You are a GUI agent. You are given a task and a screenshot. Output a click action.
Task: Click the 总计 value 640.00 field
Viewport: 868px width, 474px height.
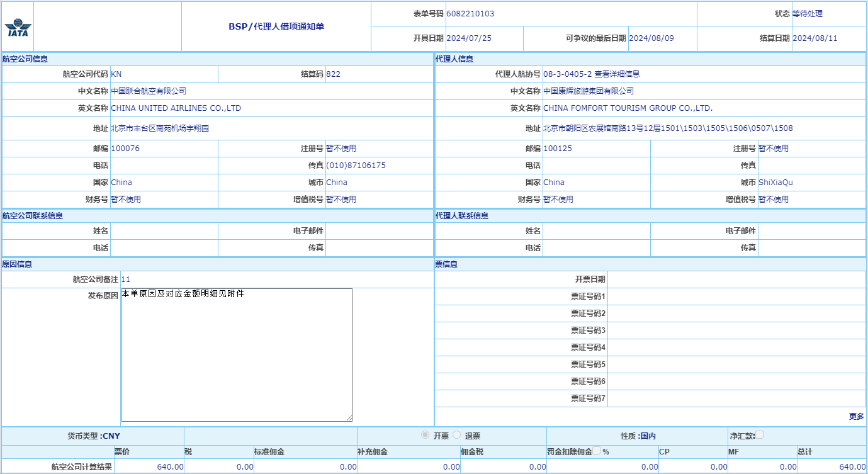831,467
